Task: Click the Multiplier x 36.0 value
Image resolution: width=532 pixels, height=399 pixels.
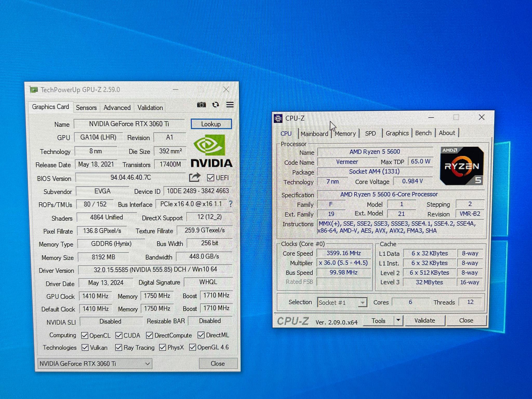Action: pyautogui.click(x=344, y=263)
